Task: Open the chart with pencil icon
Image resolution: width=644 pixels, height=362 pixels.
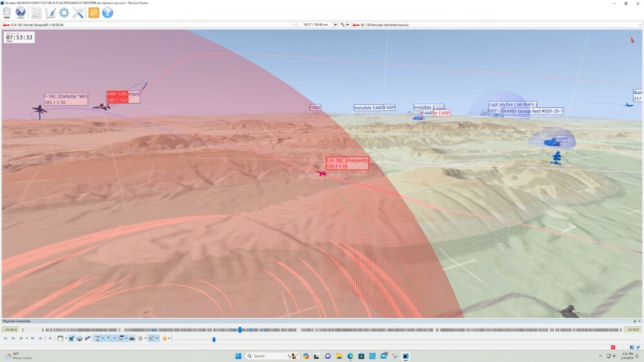Action: [50, 13]
